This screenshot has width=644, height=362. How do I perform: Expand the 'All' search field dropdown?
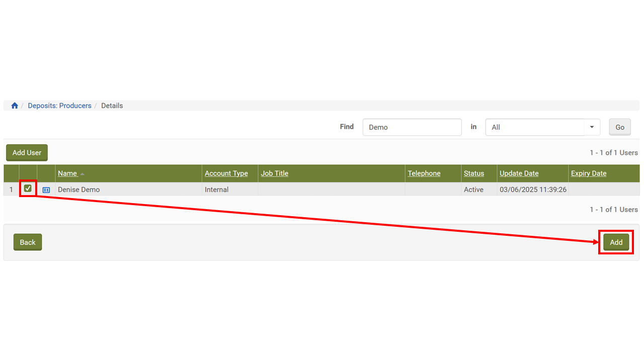point(592,127)
